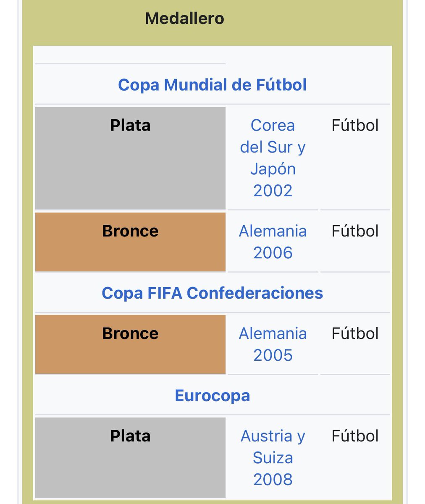The width and height of the screenshot is (425, 504).
Task: Click the Bronce label in the 2005 row
Action: click(x=130, y=333)
